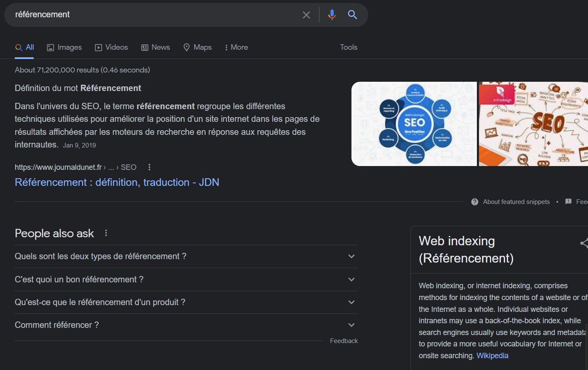Switch to the Images tab
588x370 pixels.
pyautogui.click(x=64, y=47)
